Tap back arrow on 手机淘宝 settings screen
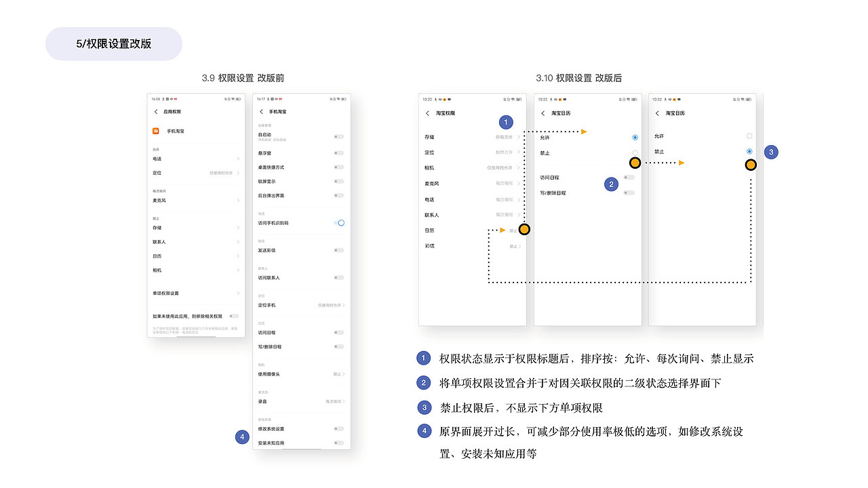Screen dimensions: 868x488 262,111
